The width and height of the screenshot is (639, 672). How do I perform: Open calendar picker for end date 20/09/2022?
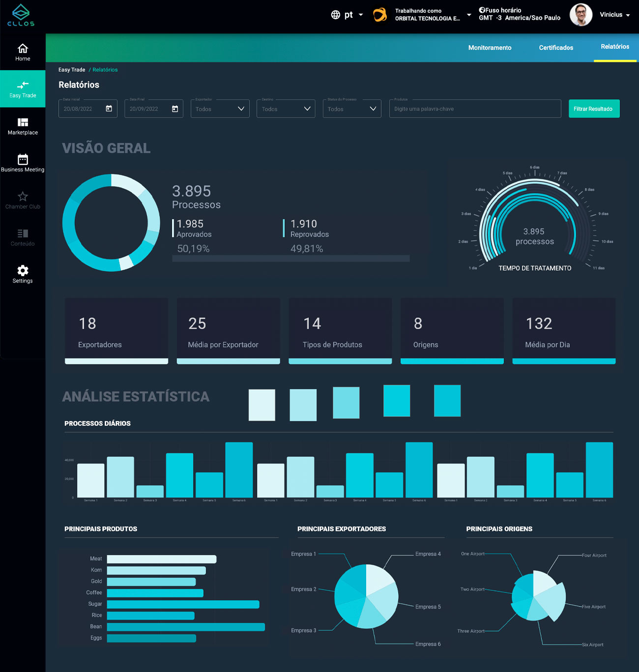point(175,109)
